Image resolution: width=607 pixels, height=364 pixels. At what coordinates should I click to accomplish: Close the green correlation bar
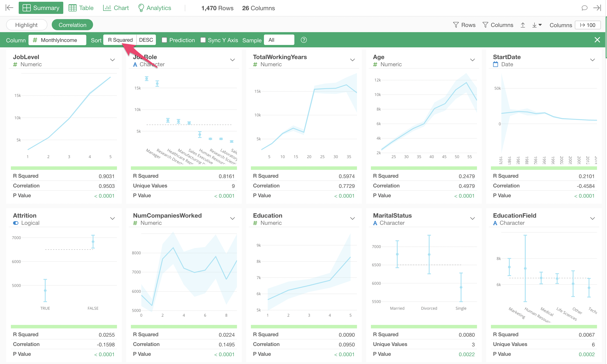click(597, 40)
